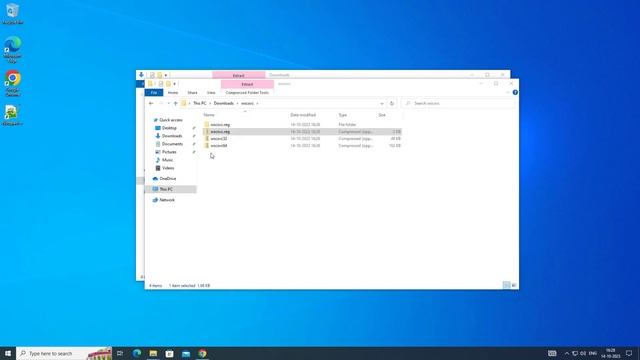This screenshot has height=360, width=640.
Task: Click the folder icon in the address bar
Action: pos(184,104)
